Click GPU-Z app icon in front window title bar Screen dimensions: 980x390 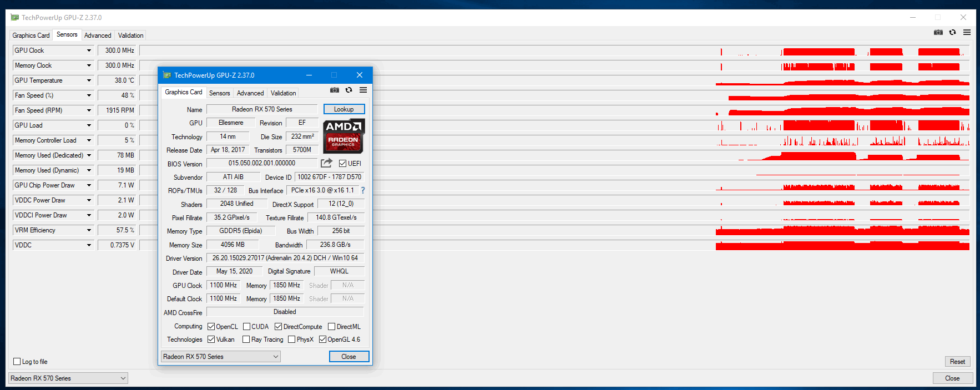[x=167, y=75]
